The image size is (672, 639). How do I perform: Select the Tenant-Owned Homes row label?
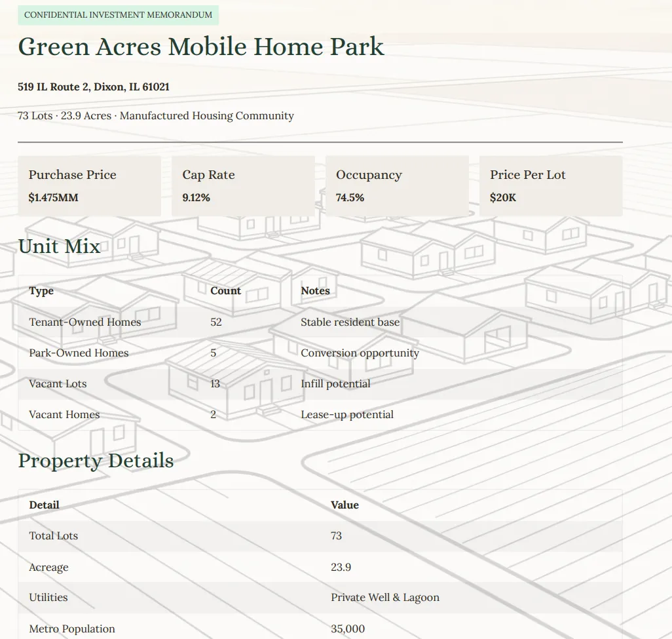[x=85, y=322]
